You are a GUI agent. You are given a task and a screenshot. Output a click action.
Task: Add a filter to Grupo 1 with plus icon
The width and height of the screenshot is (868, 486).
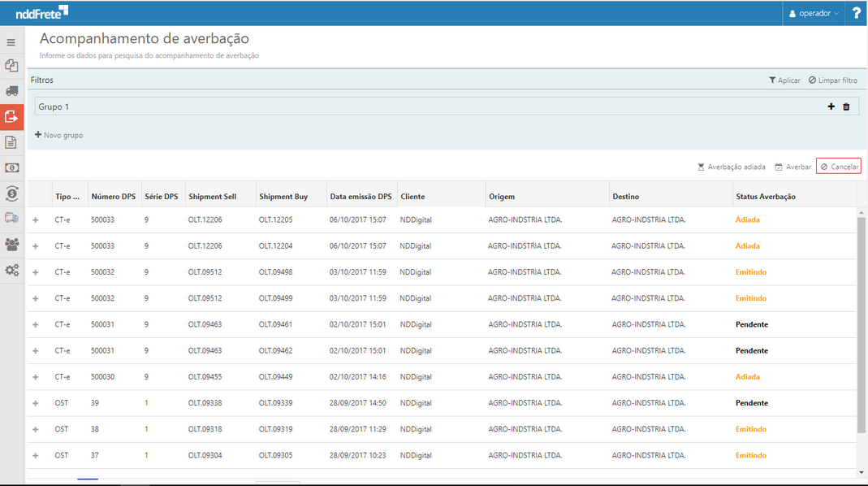point(831,106)
